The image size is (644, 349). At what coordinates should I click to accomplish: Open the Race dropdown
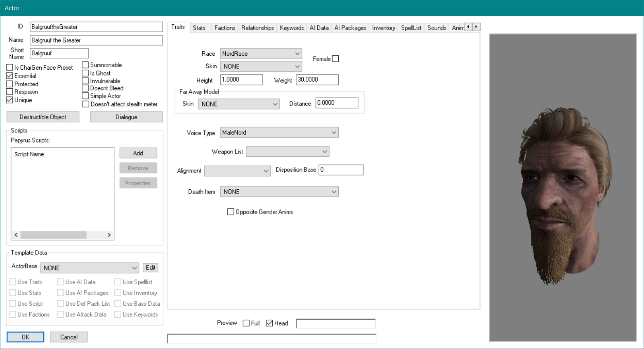(297, 54)
